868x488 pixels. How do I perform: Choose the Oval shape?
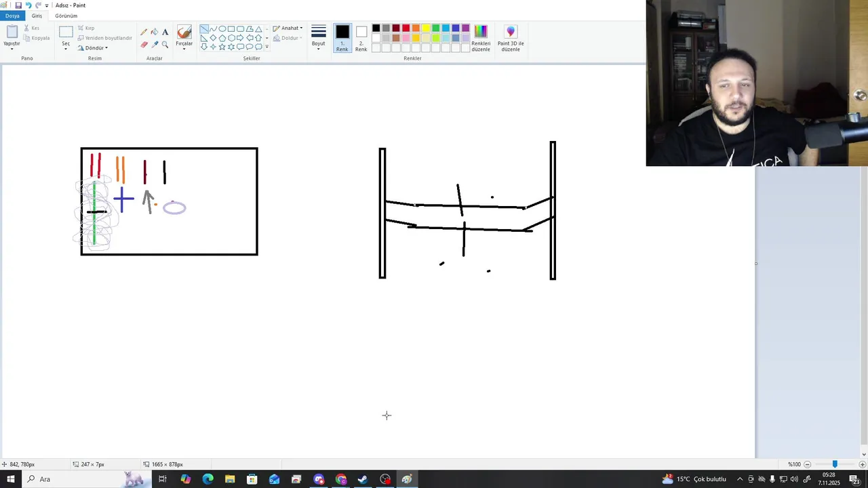pos(222,29)
